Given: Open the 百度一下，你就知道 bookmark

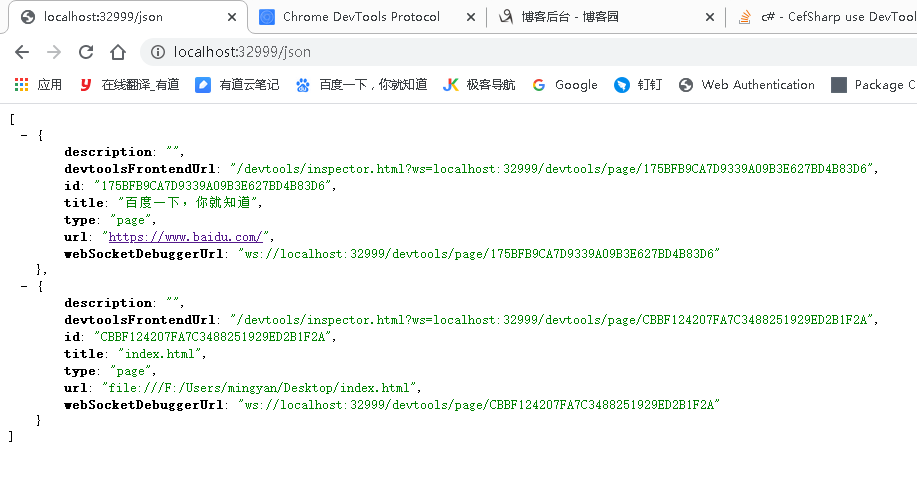Looking at the screenshot, I should point(373,85).
